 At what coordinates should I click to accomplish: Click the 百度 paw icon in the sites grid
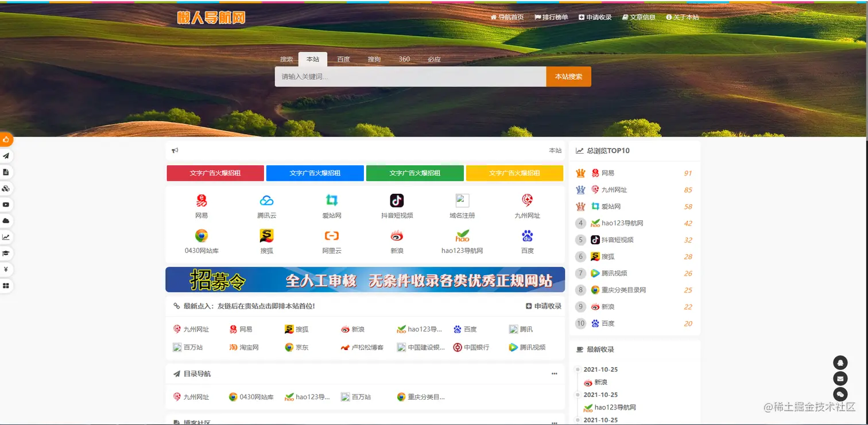(527, 236)
